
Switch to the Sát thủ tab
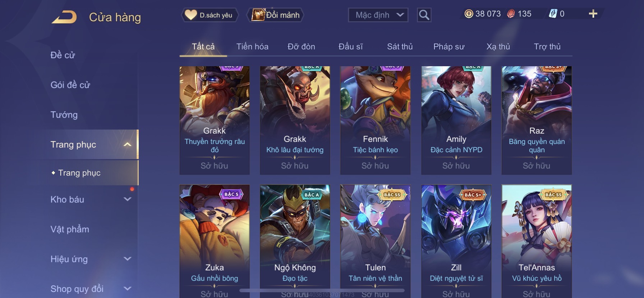400,46
